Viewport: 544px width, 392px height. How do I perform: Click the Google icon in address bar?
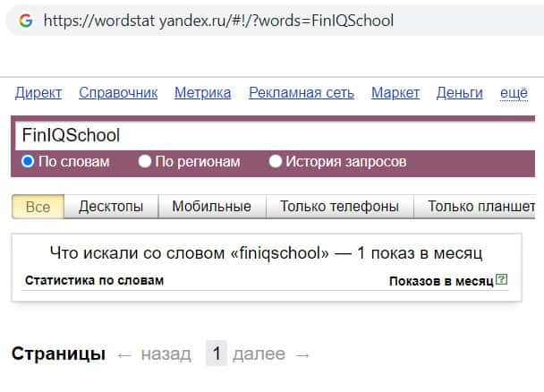tap(26, 21)
